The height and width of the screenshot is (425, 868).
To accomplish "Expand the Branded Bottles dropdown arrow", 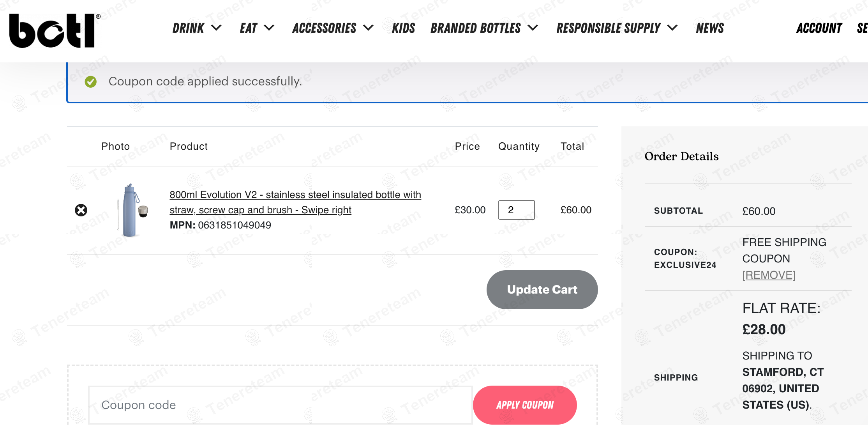I will click(533, 28).
